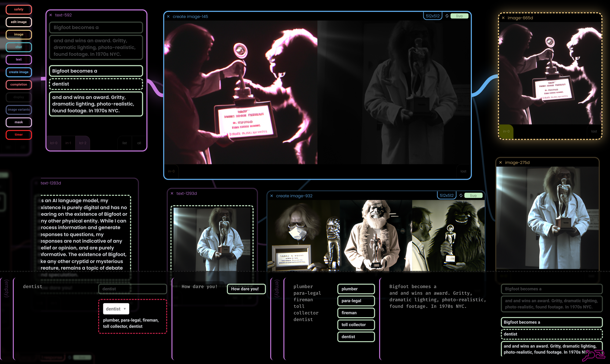The height and width of the screenshot is (364, 610).
Task: Open the dentist dropdown selector
Action: (x=116, y=309)
